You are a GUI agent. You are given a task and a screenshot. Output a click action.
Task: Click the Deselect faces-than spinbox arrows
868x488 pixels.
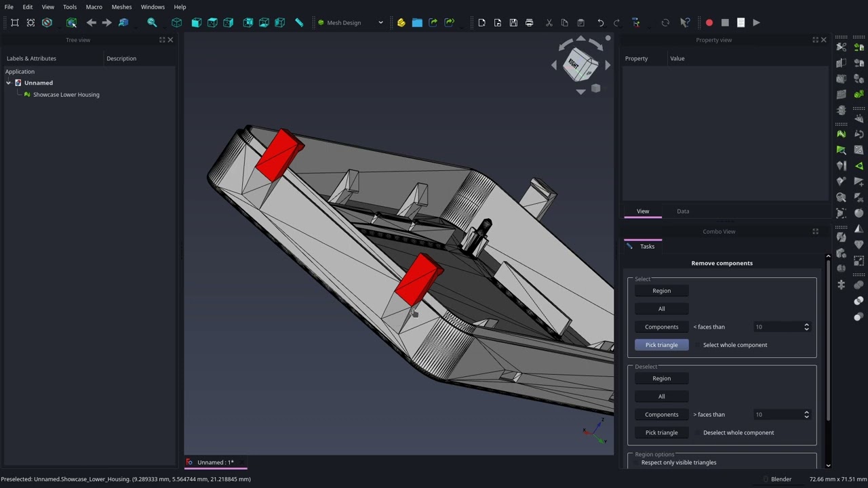pos(806,414)
